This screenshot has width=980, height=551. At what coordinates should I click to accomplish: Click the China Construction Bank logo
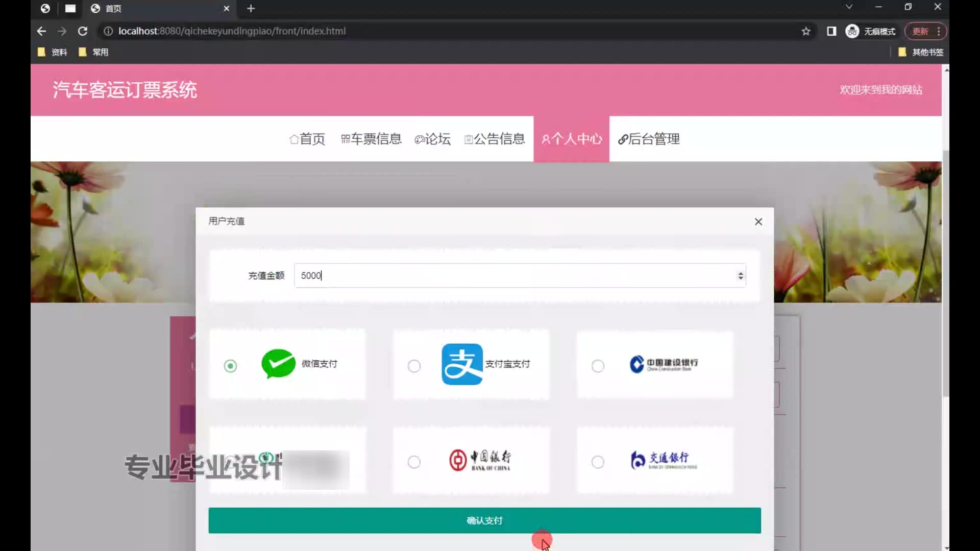point(664,364)
